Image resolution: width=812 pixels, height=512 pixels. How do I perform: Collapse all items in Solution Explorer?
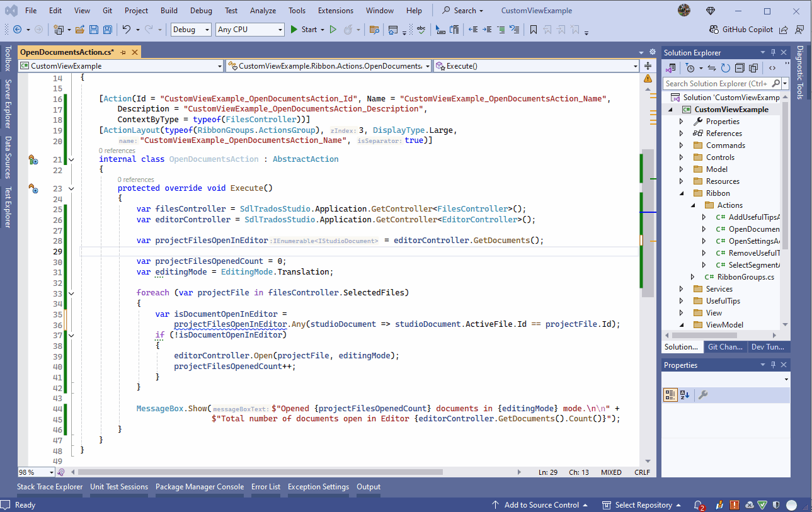(x=741, y=67)
